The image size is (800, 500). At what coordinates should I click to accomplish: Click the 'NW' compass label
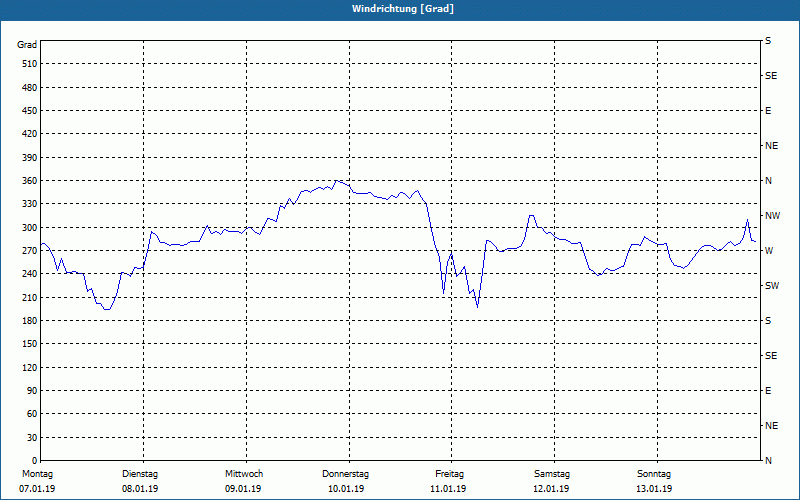click(x=773, y=216)
